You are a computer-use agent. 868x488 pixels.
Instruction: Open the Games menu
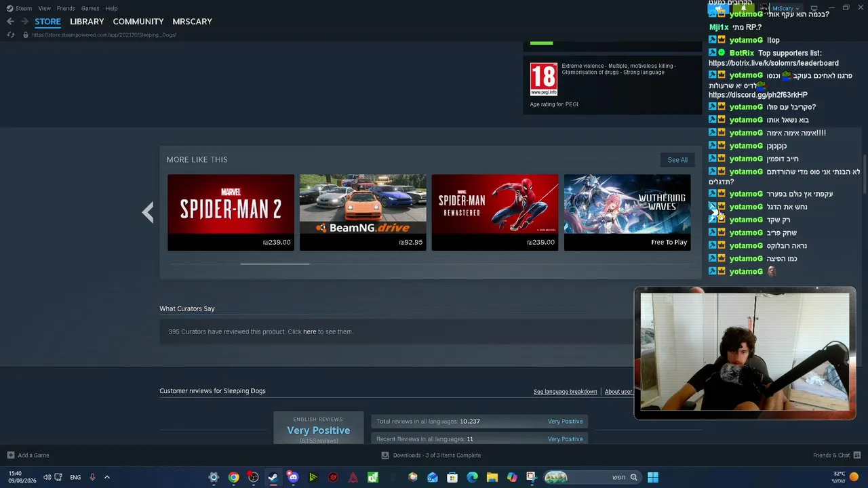click(90, 8)
